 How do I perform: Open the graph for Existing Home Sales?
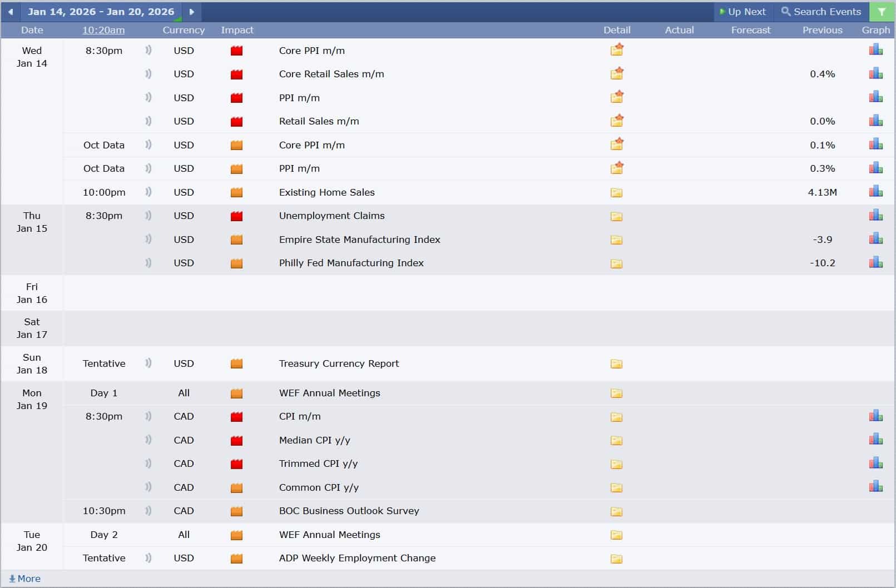pyautogui.click(x=875, y=191)
